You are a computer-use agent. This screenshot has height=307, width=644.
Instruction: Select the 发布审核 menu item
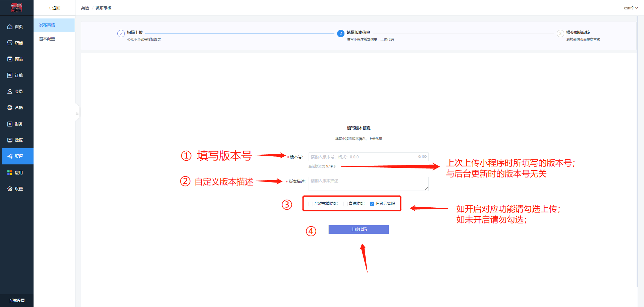pos(47,25)
